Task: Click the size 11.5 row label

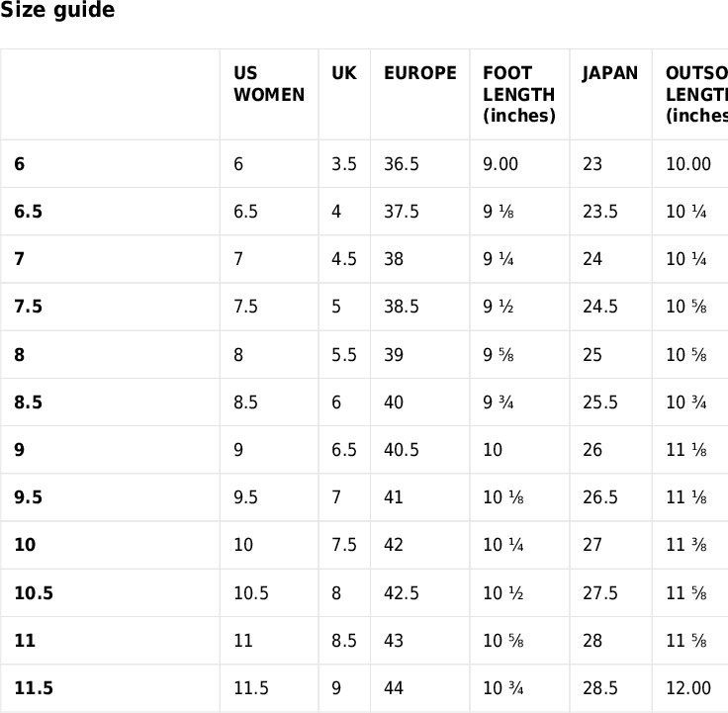Action: coord(34,688)
